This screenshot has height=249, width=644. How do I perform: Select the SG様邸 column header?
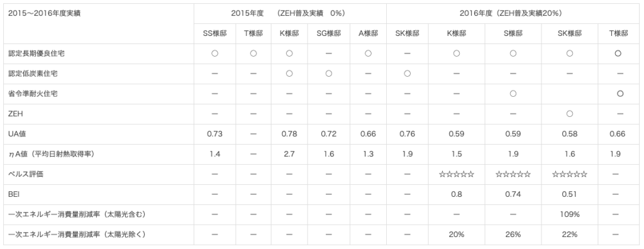[328, 34]
